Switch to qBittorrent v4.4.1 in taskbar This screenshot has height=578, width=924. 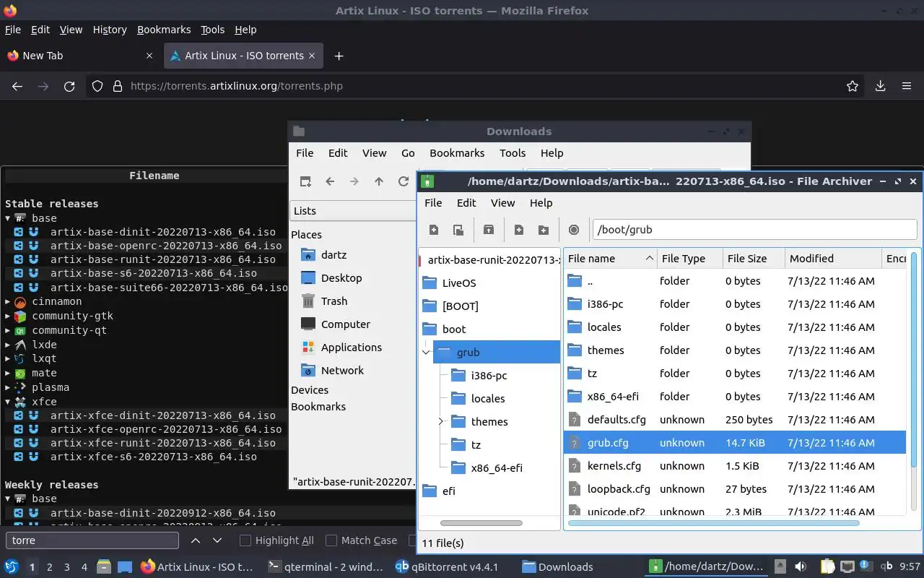[448, 566]
